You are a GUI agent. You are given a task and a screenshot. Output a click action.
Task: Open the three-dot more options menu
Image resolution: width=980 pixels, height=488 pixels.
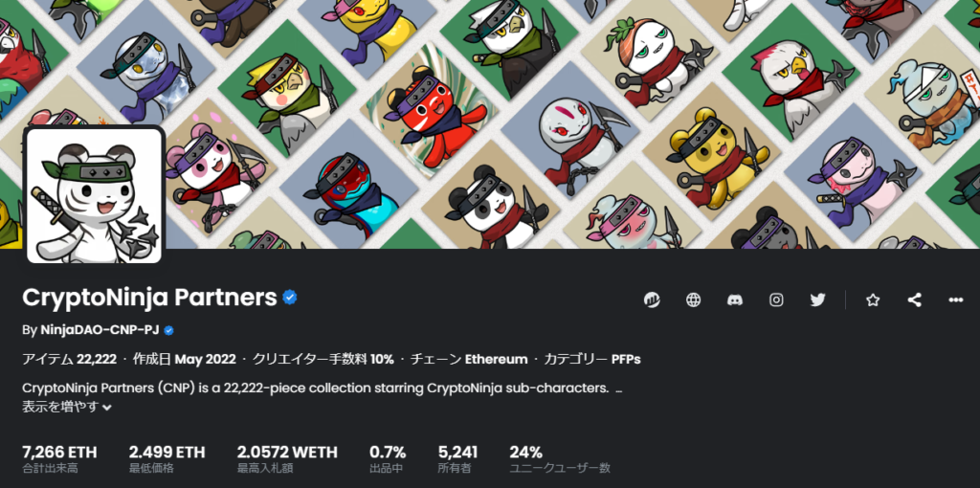coord(956,299)
